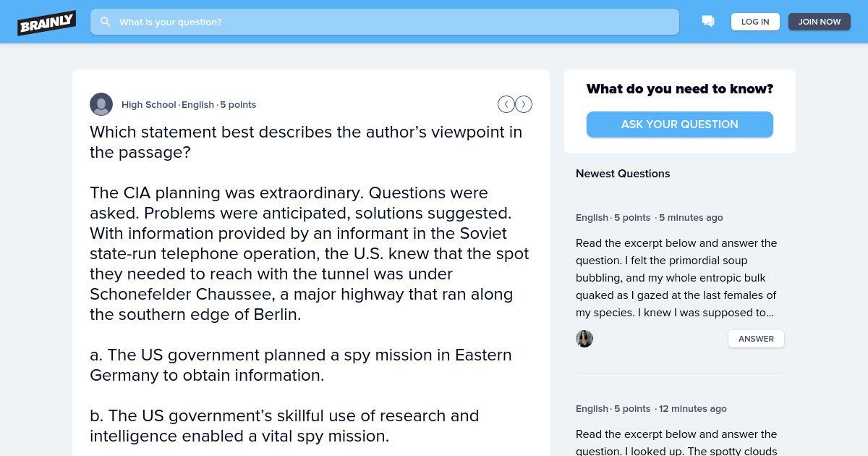
Task: Click the ASK YOUR QUESTION button
Action: (x=679, y=124)
